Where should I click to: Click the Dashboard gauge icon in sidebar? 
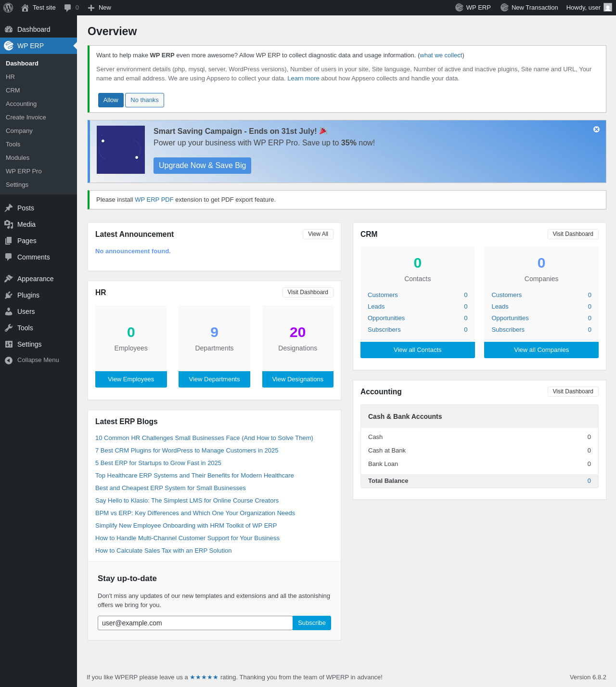(x=9, y=29)
